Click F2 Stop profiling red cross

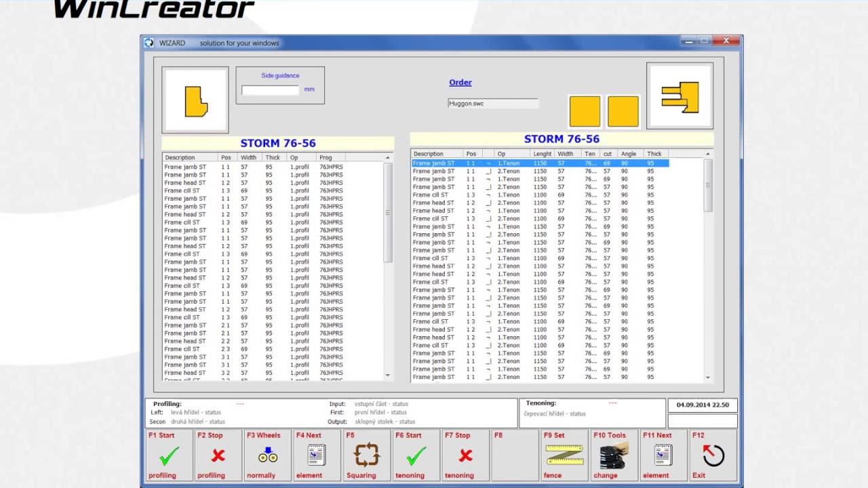point(218,455)
